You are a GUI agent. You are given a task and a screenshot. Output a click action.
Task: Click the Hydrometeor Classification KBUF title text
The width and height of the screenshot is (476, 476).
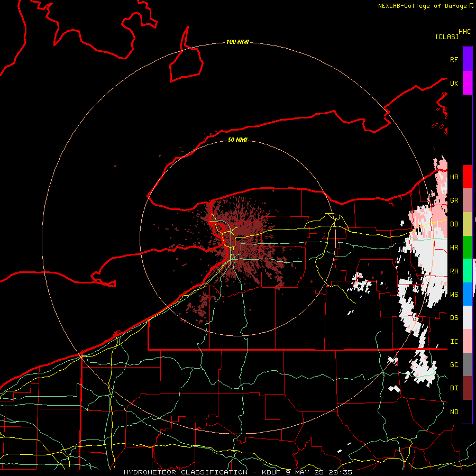pyautogui.click(x=238, y=472)
